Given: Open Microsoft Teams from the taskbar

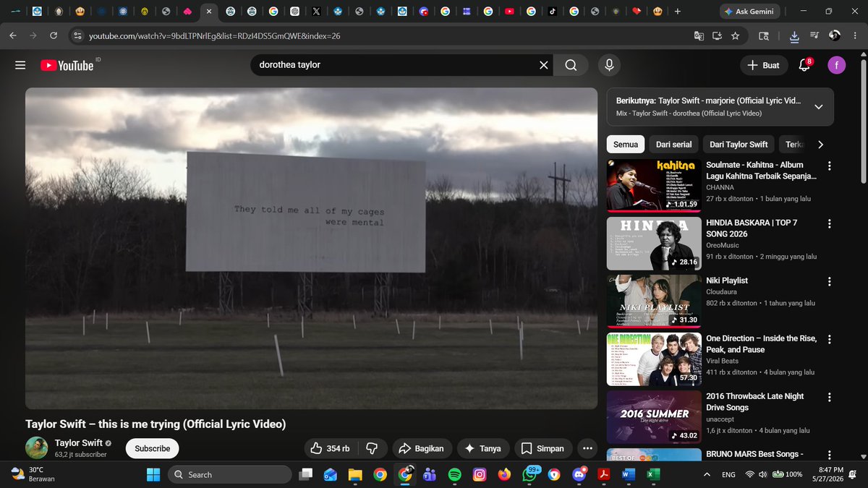Looking at the screenshot, I should coord(430,475).
